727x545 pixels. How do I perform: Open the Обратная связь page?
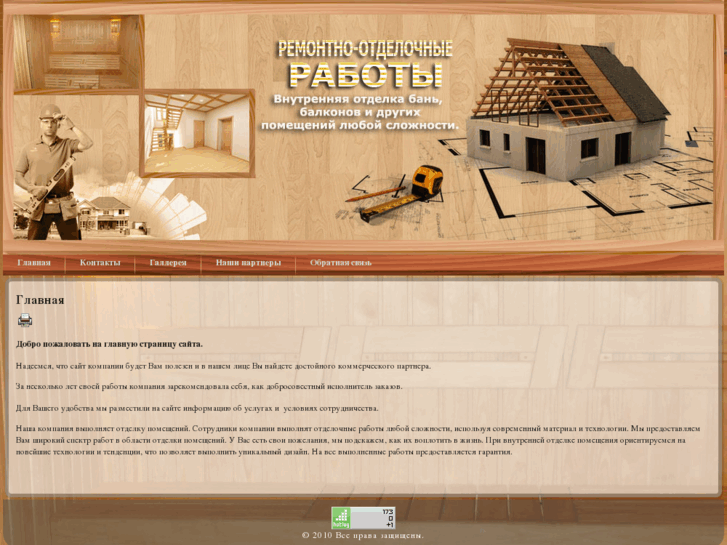click(340, 263)
